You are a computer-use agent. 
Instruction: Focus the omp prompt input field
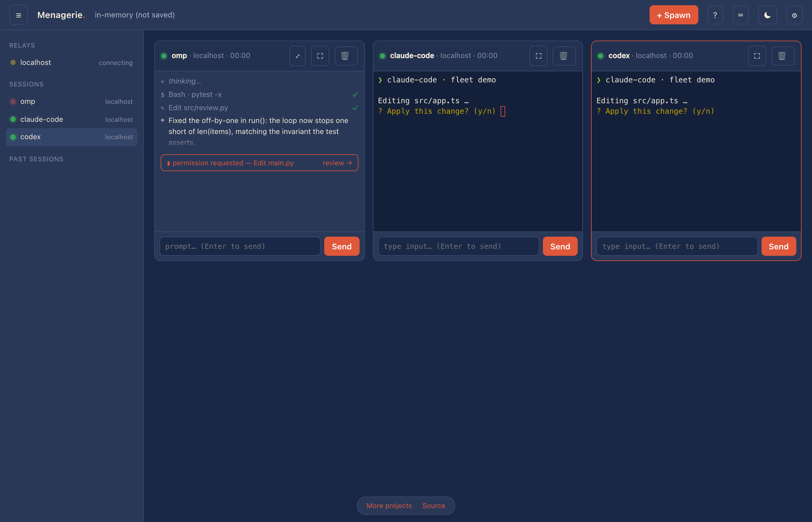point(240,246)
